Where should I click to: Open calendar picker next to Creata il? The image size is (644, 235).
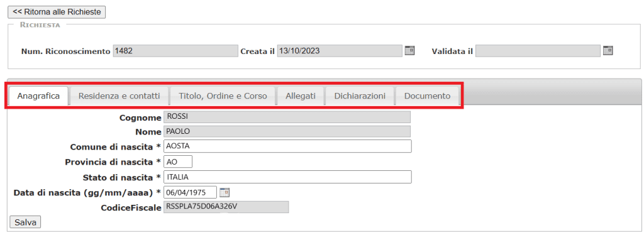pyautogui.click(x=409, y=51)
